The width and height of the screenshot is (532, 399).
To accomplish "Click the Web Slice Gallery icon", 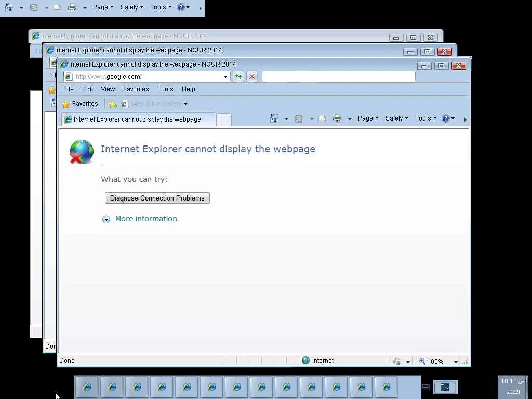I will coord(125,104).
